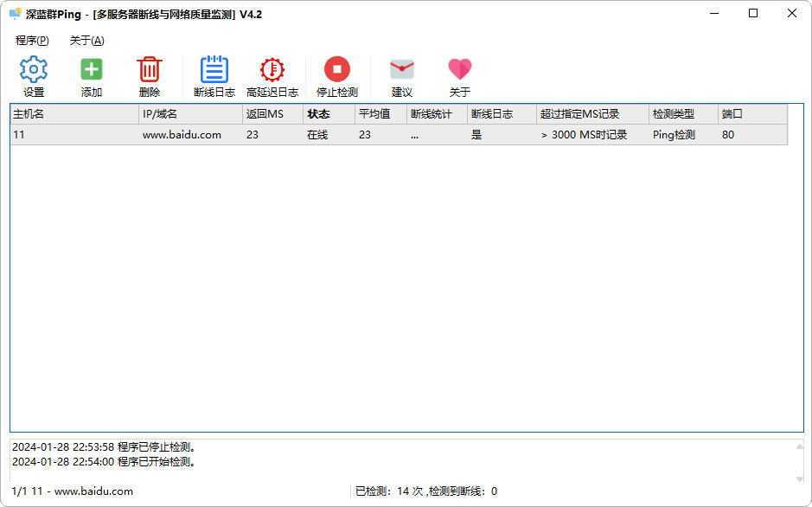Close the 深蓝群Ping window
Viewport: 812px width, 507px height.
point(792,14)
